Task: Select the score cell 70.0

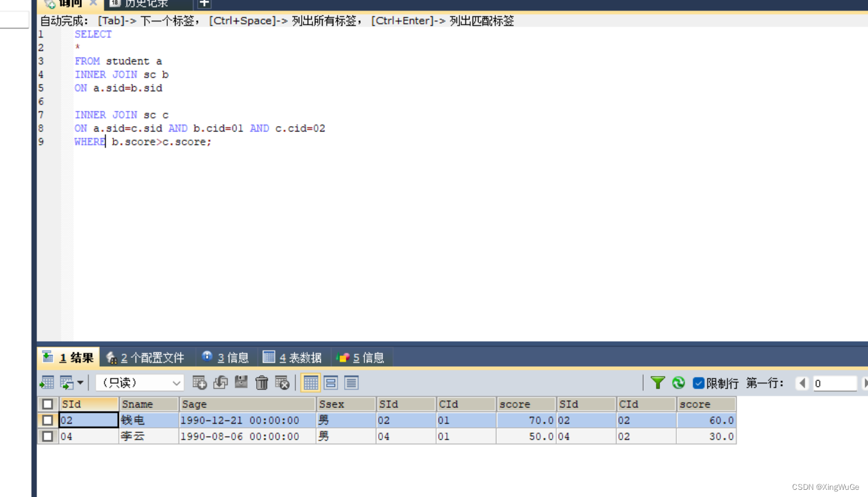Action: pyautogui.click(x=526, y=421)
